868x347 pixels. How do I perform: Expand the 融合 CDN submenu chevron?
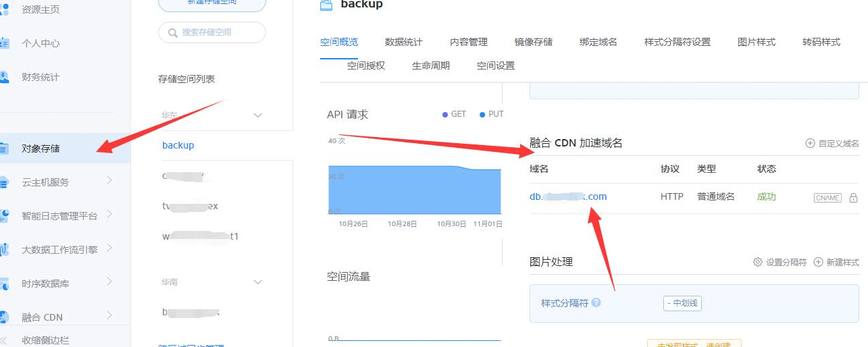[109, 316]
